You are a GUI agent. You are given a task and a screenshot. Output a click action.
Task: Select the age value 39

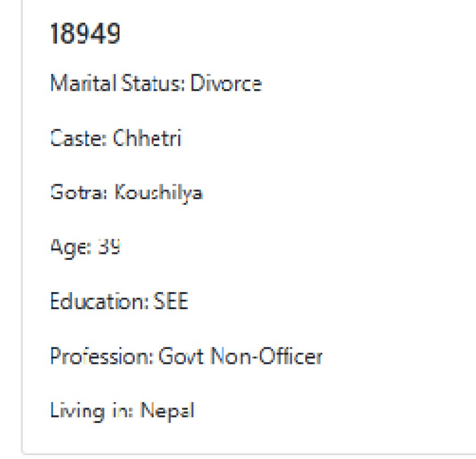(109, 247)
